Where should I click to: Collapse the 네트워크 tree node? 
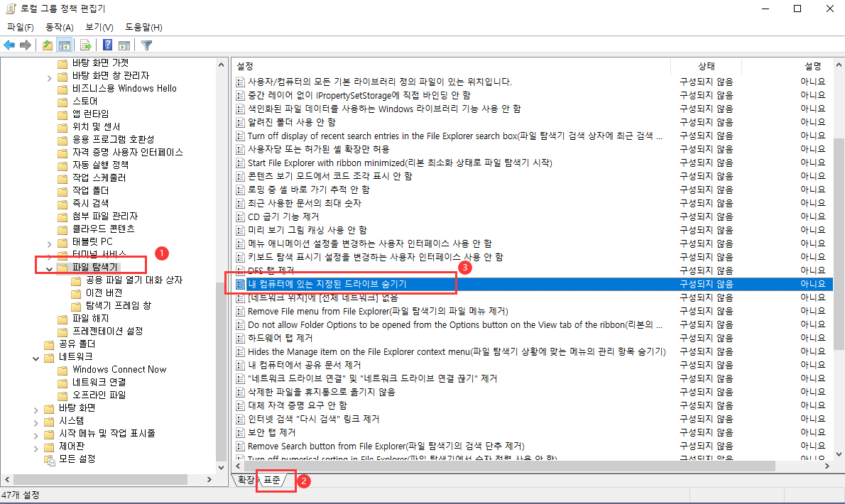(x=35, y=358)
